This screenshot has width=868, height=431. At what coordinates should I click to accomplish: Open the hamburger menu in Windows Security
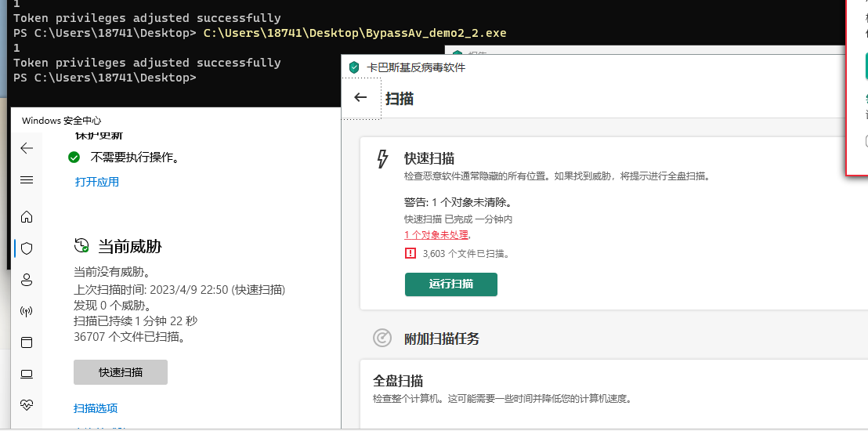coord(27,180)
